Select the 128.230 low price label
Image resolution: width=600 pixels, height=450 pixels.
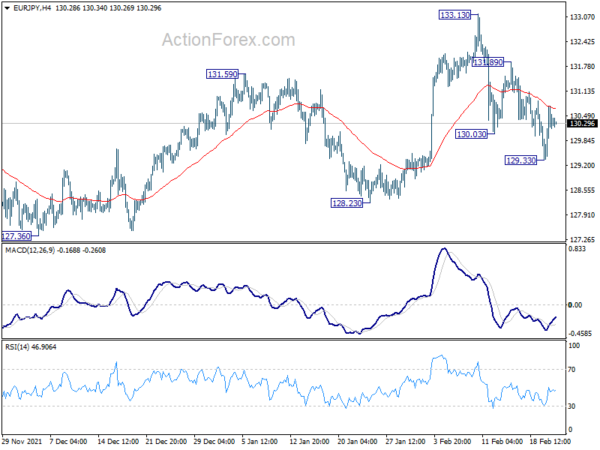tap(347, 203)
